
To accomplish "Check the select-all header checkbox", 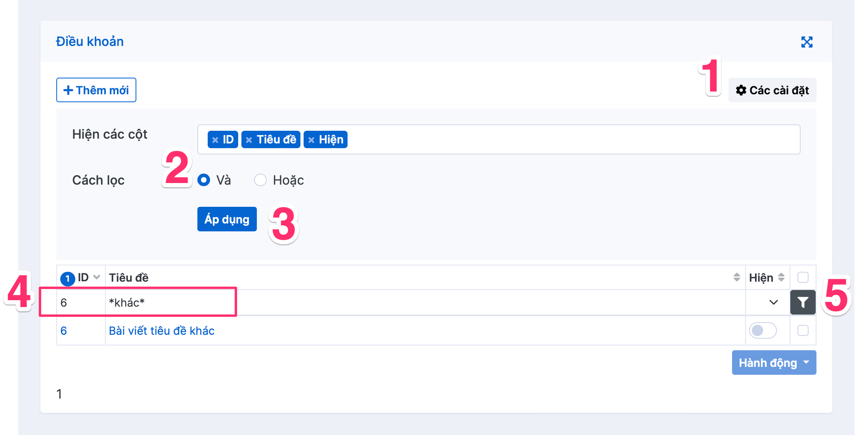I will (803, 277).
